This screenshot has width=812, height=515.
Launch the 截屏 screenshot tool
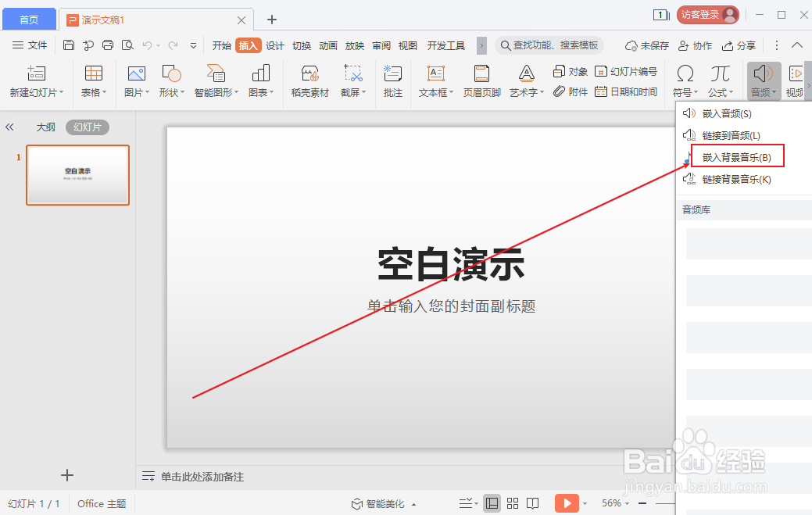click(x=353, y=80)
